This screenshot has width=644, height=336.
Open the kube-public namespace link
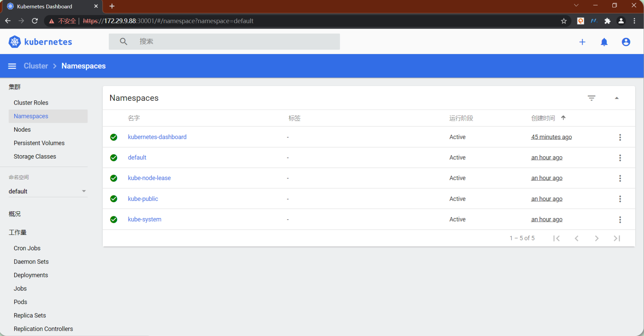pyautogui.click(x=143, y=199)
